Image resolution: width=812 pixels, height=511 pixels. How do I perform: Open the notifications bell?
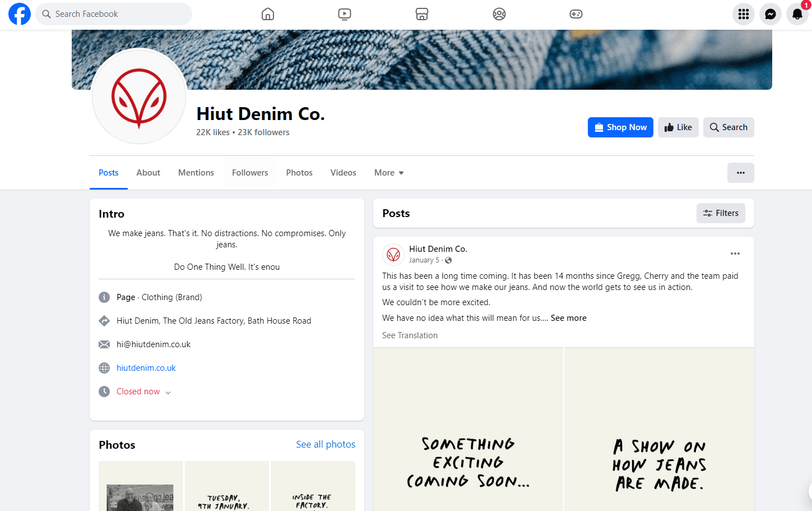coord(797,14)
